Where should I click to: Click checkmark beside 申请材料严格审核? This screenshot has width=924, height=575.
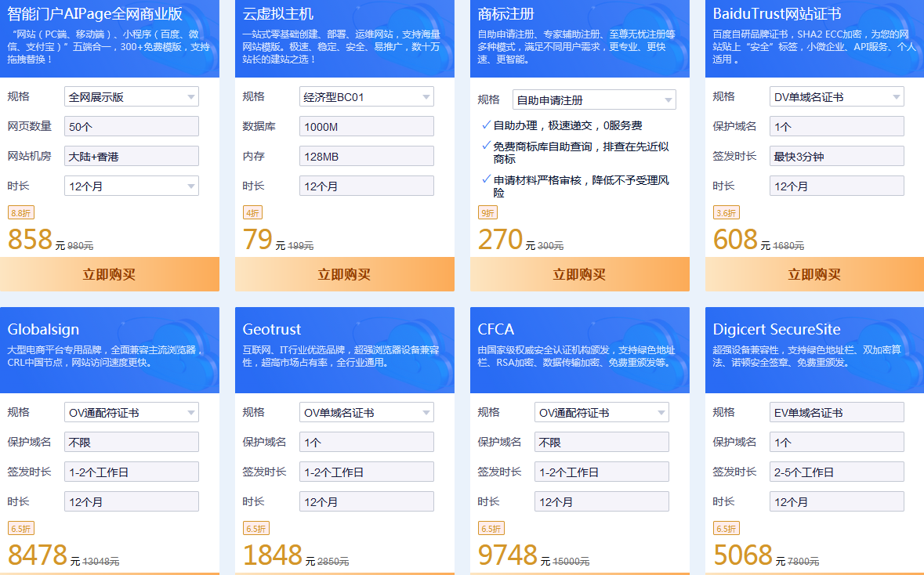(x=486, y=179)
